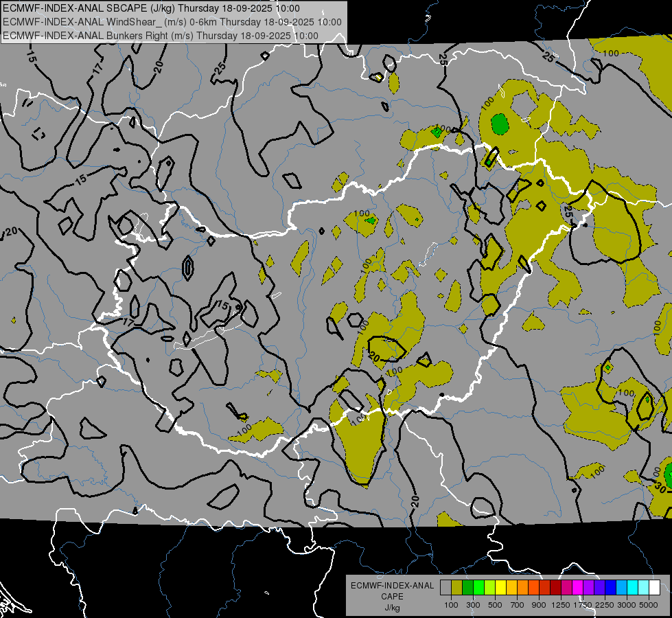Viewport: 672px width, 618px height.
Task: Select the olive swatch in the CAPE legend
Action: (x=456, y=588)
